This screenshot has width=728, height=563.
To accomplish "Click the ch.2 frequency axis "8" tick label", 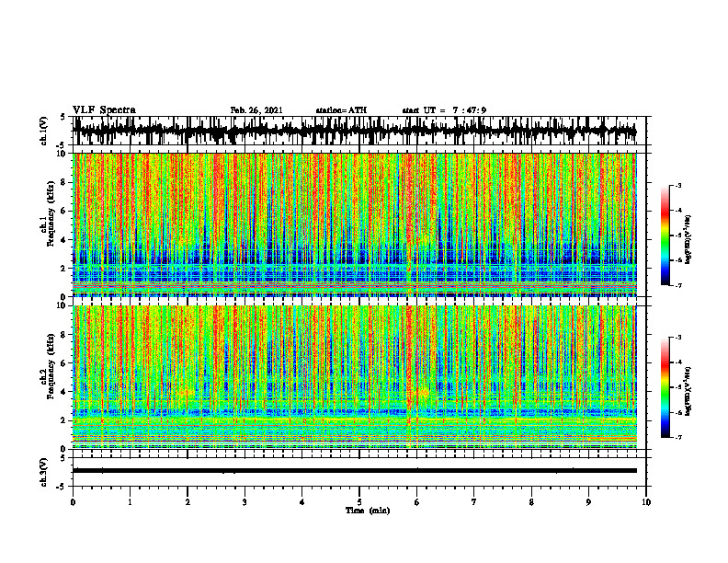I will [63, 335].
